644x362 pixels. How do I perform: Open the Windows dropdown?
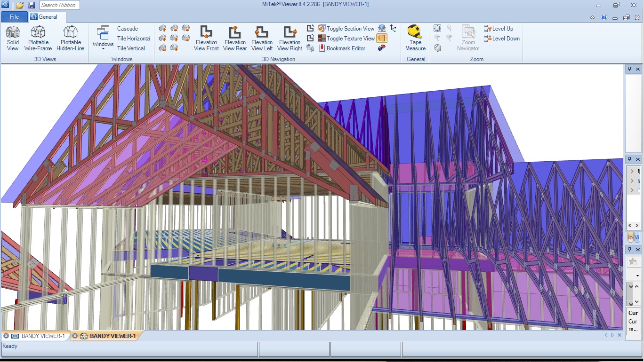coord(103,39)
